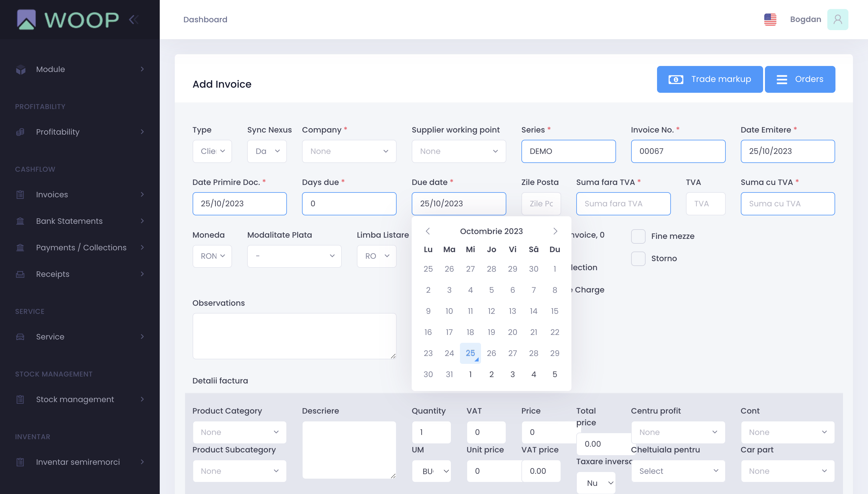Click the Receipts printer icon
This screenshot has width=868, height=494.
[x=20, y=274]
